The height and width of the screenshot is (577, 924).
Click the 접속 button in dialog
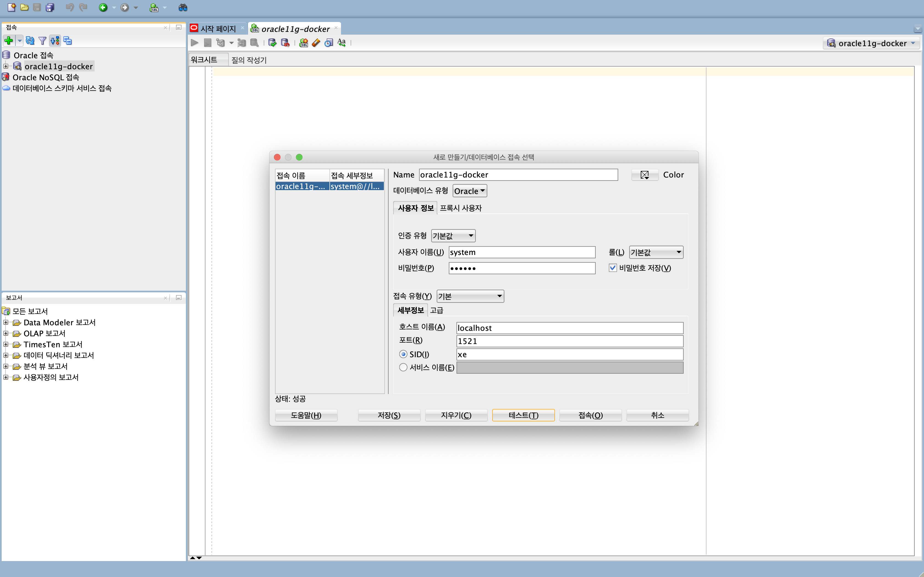coord(590,415)
